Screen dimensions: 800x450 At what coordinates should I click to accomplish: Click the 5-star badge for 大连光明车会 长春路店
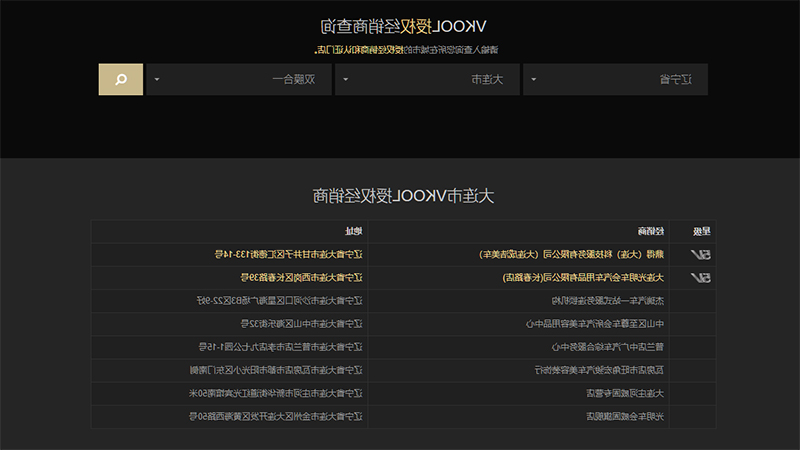[x=700, y=278]
